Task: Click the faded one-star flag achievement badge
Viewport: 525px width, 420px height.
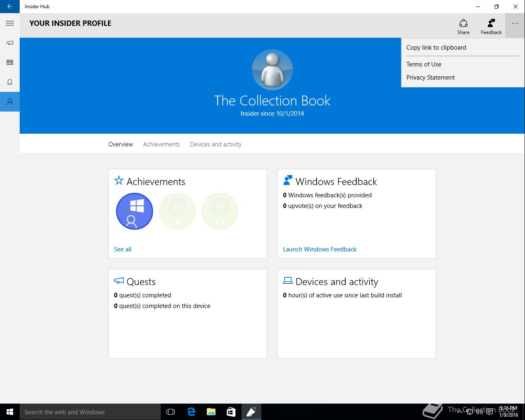Action: pyautogui.click(x=177, y=211)
